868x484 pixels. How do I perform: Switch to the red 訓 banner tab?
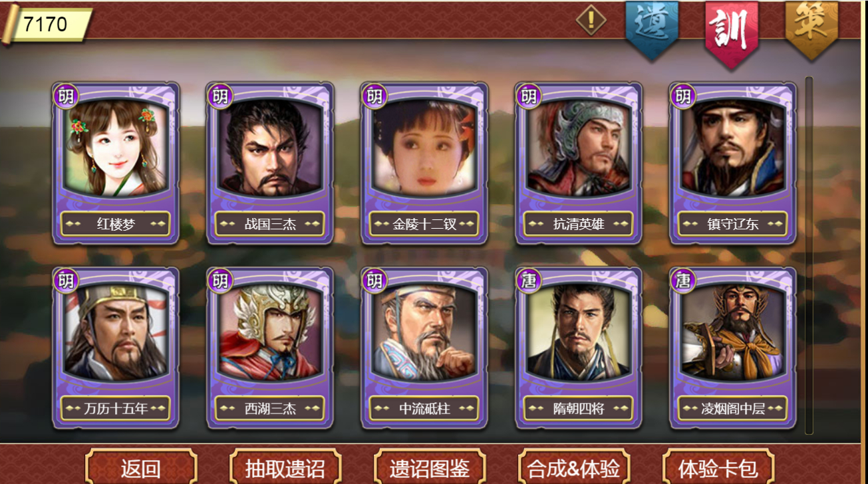coord(732,33)
